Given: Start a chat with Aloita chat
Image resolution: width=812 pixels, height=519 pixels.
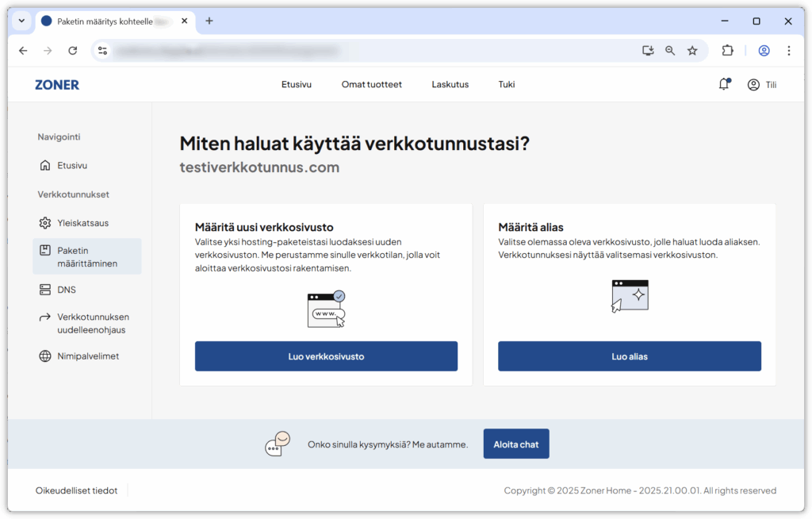Looking at the screenshot, I should [x=515, y=444].
